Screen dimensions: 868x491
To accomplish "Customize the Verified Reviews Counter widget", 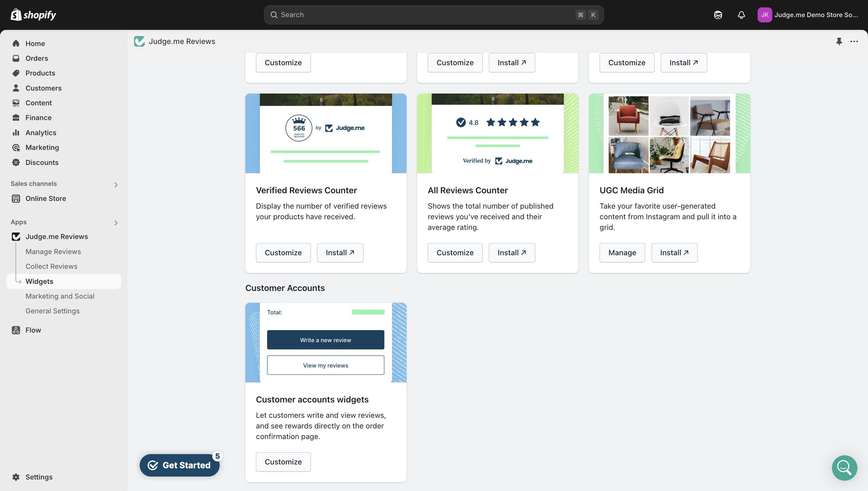I will (283, 253).
